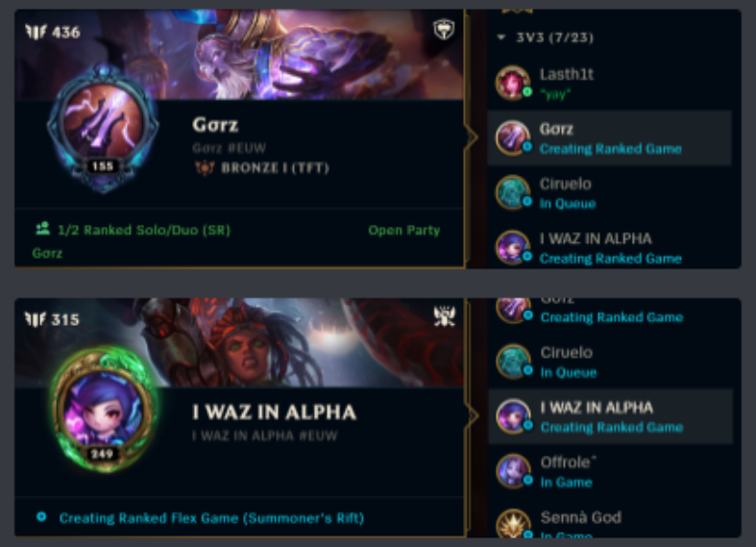Select I WAZ IN ALPHA highlighted lower entry
The height and width of the screenshot is (547, 756).
click(610, 417)
